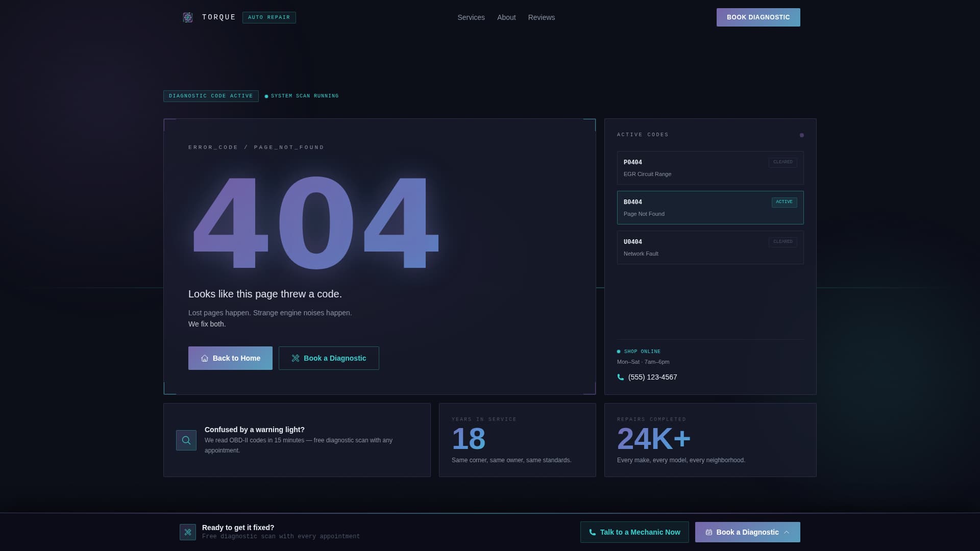Click 'Looks like this page threw a code.'
The height and width of the screenshot is (551, 980).
265,294
